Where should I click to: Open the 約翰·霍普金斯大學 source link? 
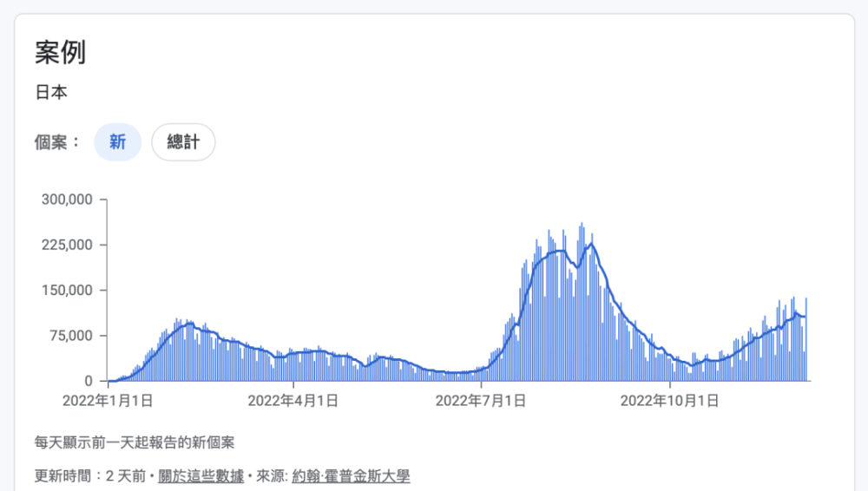(x=351, y=475)
